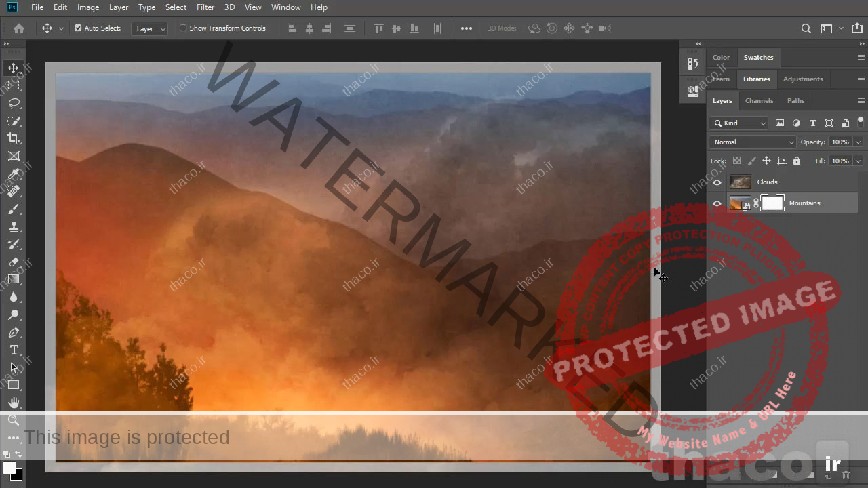The width and height of the screenshot is (868, 488).
Task: Select the Gradient tool
Action: pyautogui.click(x=14, y=279)
